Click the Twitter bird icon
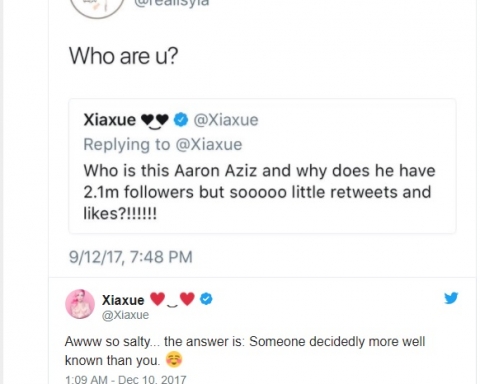Viewport: 480px width, 384px height. coord(451,298)
